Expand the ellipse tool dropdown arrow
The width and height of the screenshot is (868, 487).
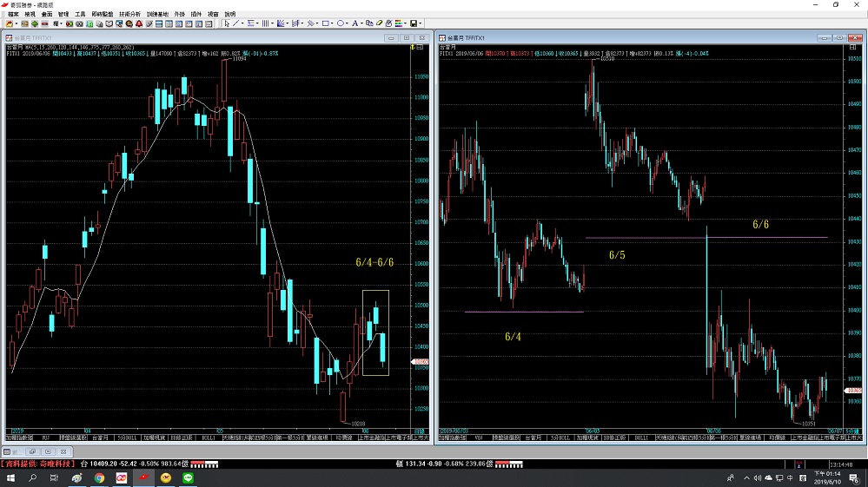(x=348, y=23)
